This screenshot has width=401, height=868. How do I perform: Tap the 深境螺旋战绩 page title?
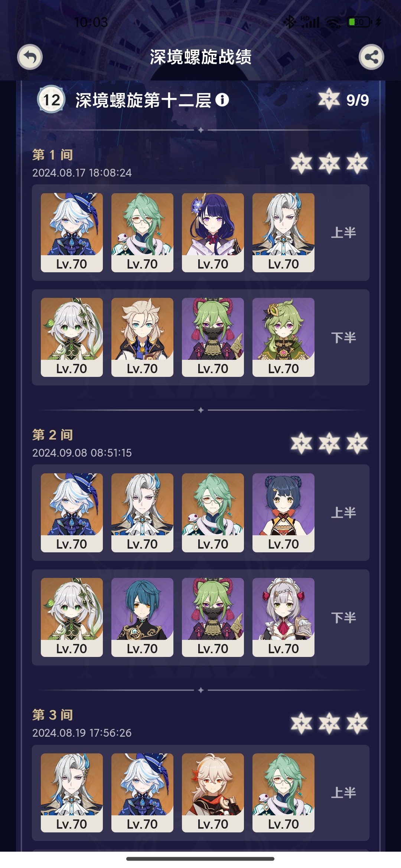click(200, 57)
